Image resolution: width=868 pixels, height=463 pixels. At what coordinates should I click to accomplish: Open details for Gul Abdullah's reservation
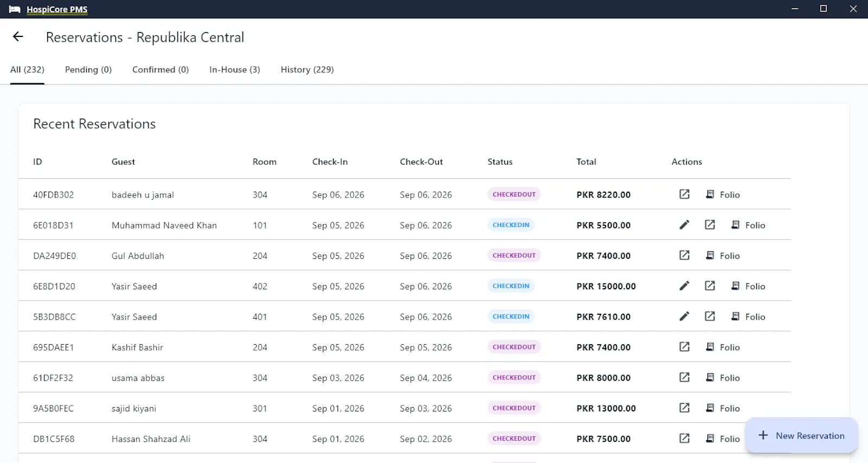click(x=685, y=255)
